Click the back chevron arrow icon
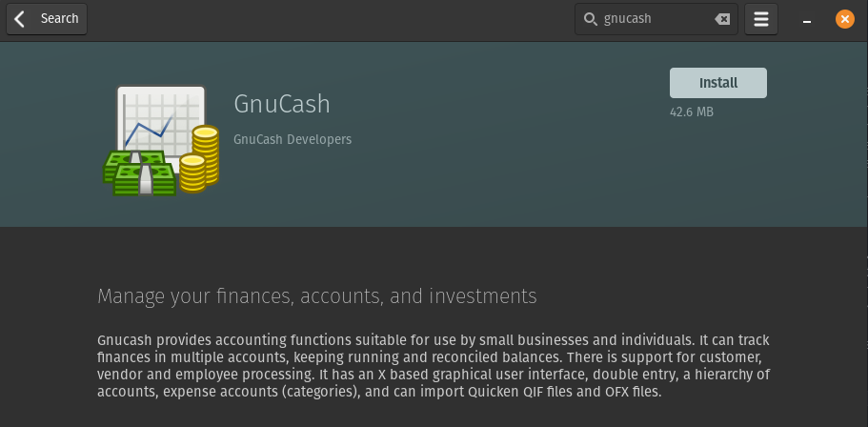 coord(20,19)
